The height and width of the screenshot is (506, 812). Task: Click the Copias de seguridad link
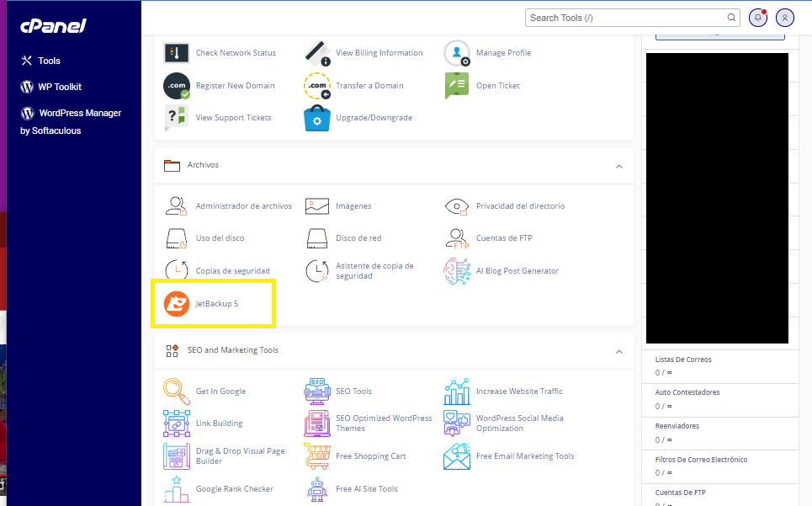[x=232, y=271]
